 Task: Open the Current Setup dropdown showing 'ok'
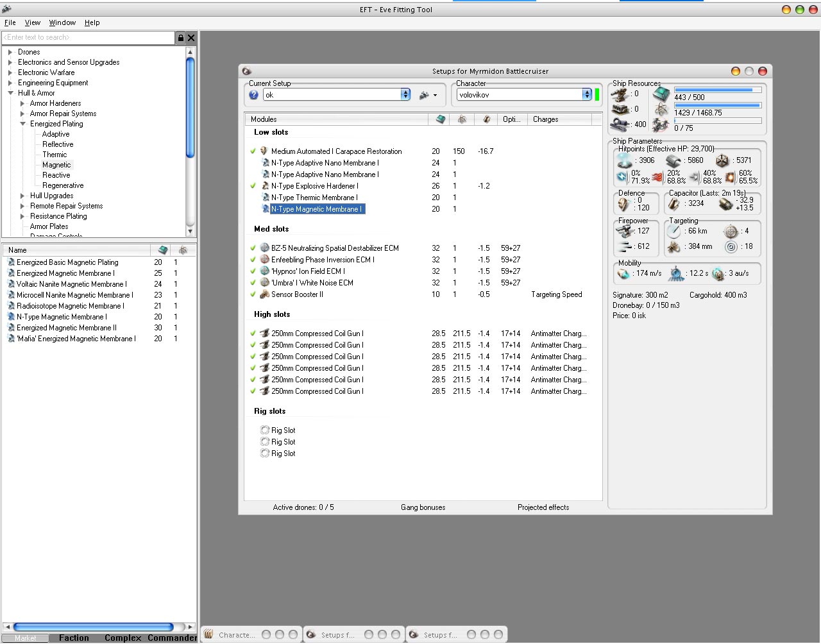pyautogui.click(x=405, y=95)
